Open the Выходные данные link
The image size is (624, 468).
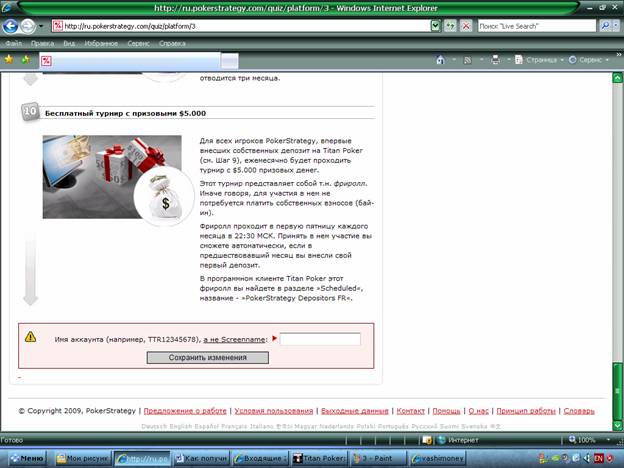click(355, 411)
